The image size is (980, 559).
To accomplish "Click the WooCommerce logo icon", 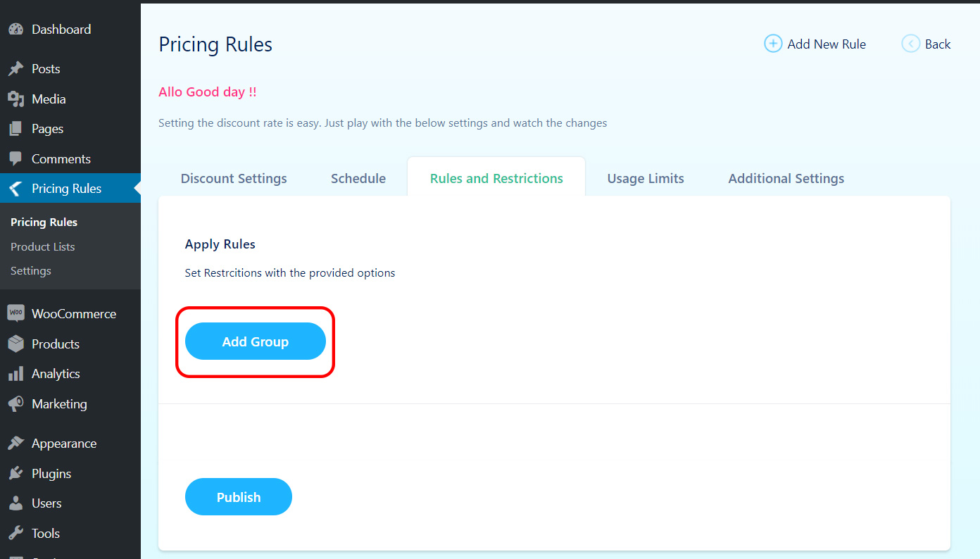I will click(15, 313).
